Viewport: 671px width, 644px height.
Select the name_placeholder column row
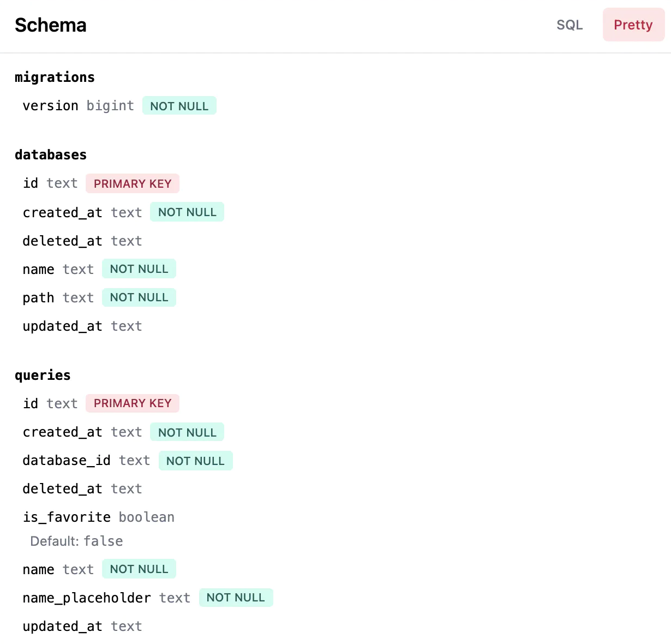click(x=86, y=598)
